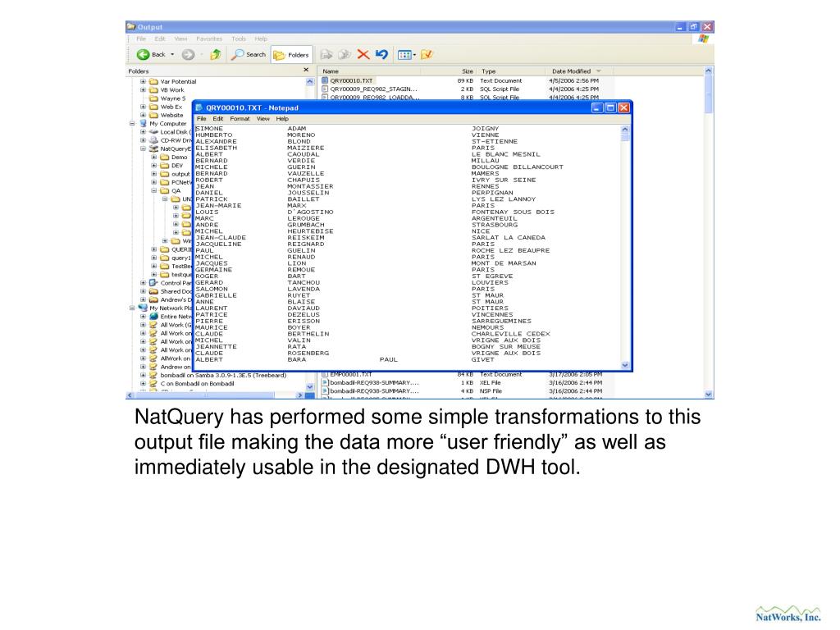Sort files by Date Modified header
The image size is (840, 630).
(580, 71)
